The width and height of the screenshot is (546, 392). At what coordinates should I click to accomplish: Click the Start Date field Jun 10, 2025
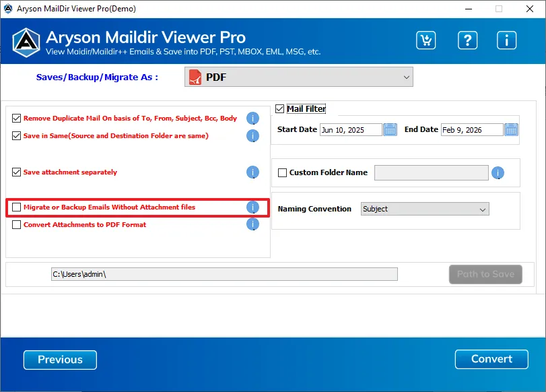[351, 129]
